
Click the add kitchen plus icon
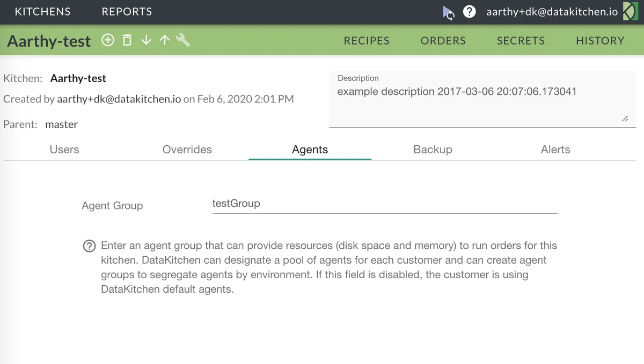(108, 40)
